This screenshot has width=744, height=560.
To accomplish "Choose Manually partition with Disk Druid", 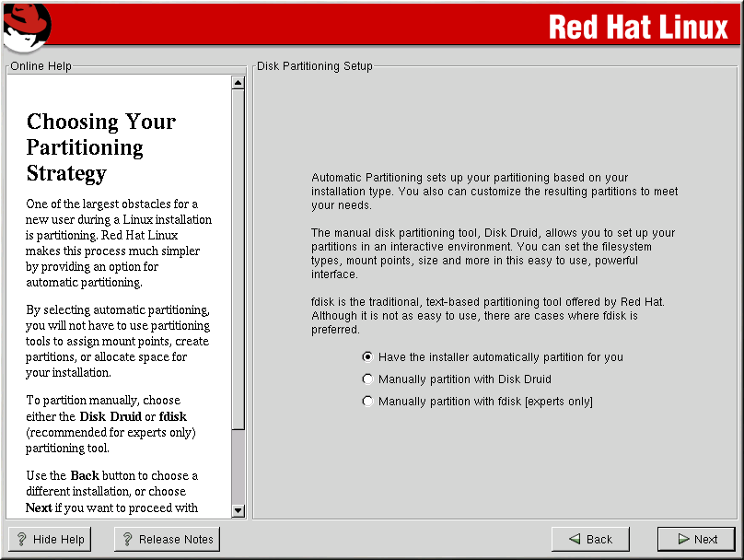I will pyautogui.click(x=368, y=379).
